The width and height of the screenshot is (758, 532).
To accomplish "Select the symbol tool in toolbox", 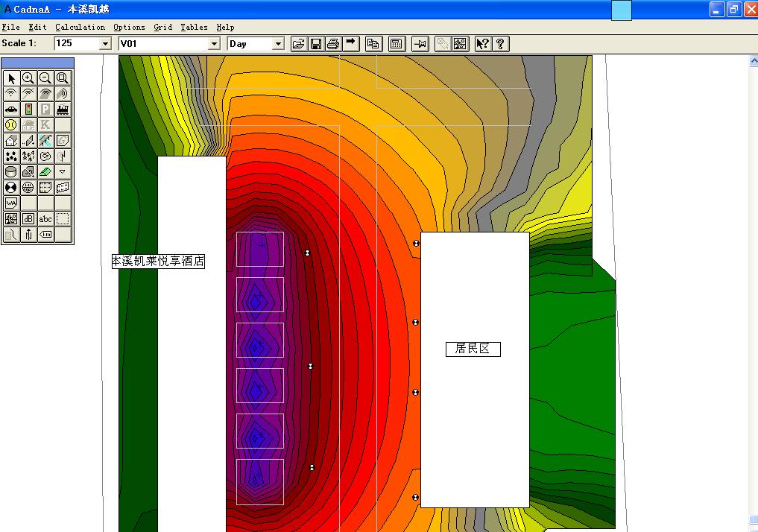I will pos(11,219).
